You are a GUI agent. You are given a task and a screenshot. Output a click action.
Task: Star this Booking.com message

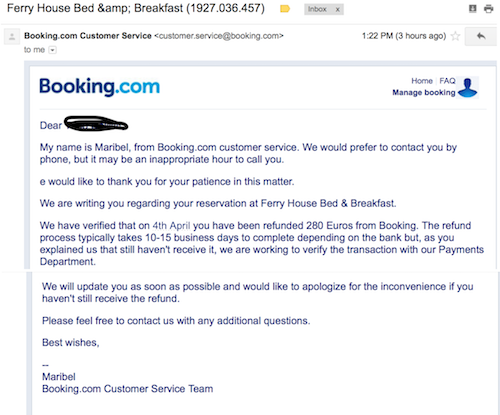(x=455, y=36)
